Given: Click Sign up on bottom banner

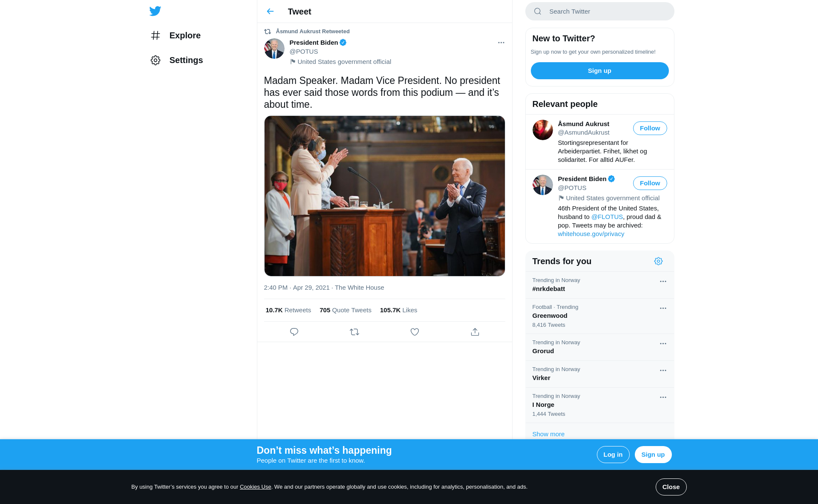Looking at the screenshot, I should point(653,455).
